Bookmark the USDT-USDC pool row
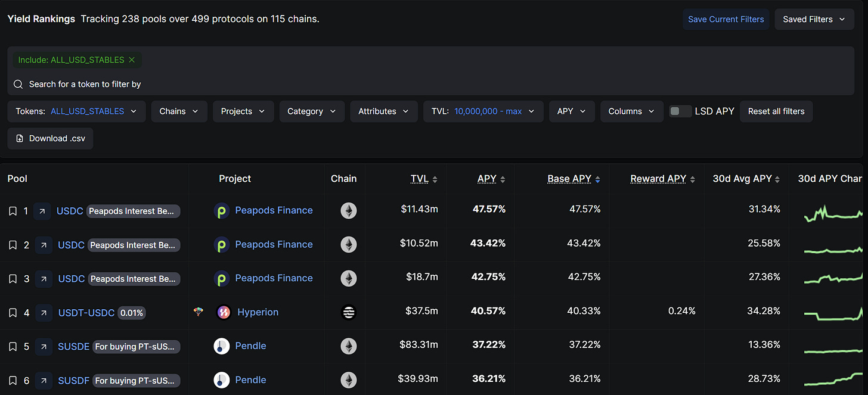This screenshot has height=395, width=868. (13, 313)
